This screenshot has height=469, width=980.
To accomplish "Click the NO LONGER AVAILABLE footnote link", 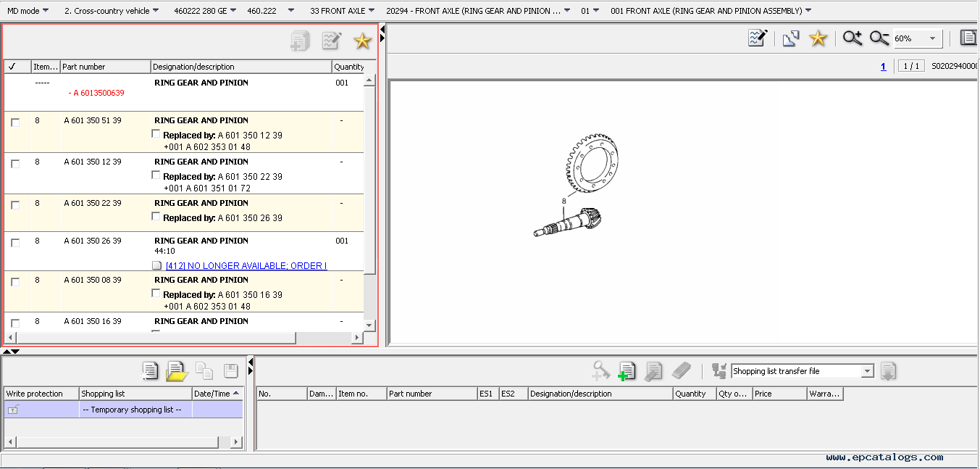I will tap(246, 265).
